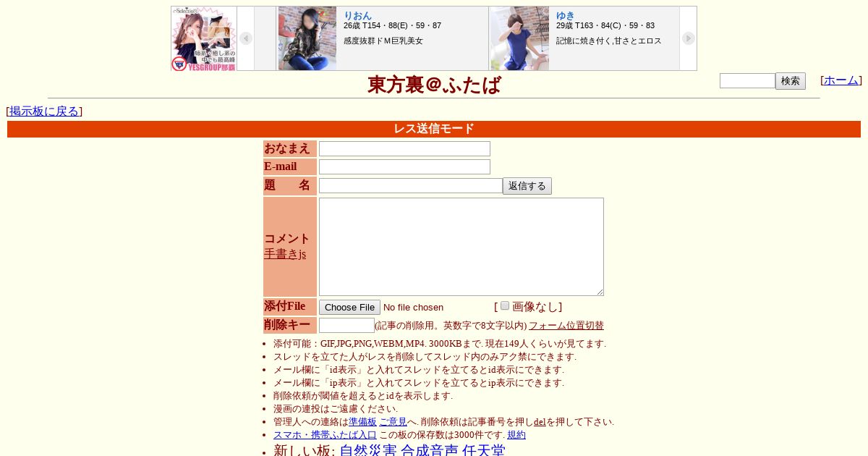This screenshot has height=456, width=868.
Task: Open the ご意見 link
Action: tap(393, 422)
